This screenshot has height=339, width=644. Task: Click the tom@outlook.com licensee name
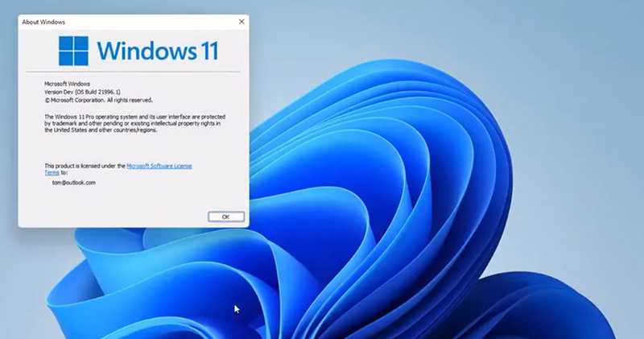[x=73, y=183]
